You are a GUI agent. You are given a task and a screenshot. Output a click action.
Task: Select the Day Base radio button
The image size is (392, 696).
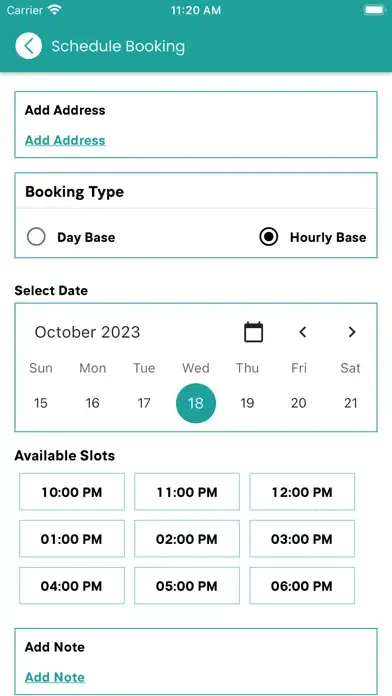(36, 237)
